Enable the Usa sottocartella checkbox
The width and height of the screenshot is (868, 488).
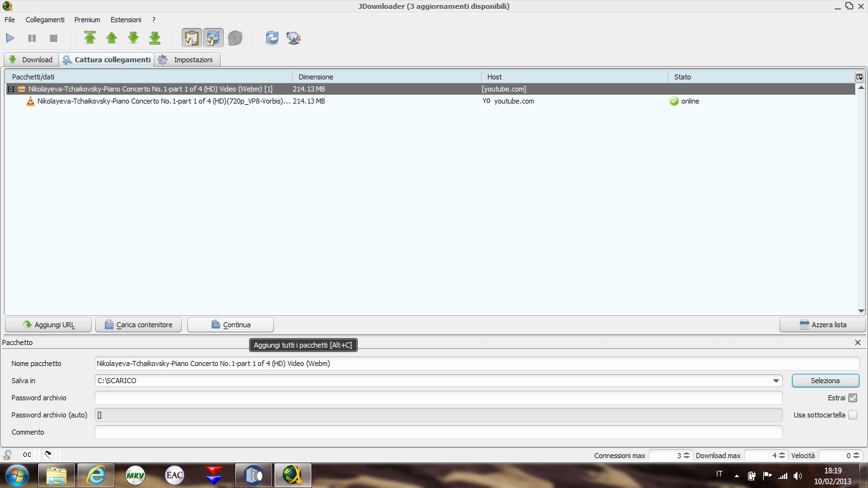pos(853,415)
